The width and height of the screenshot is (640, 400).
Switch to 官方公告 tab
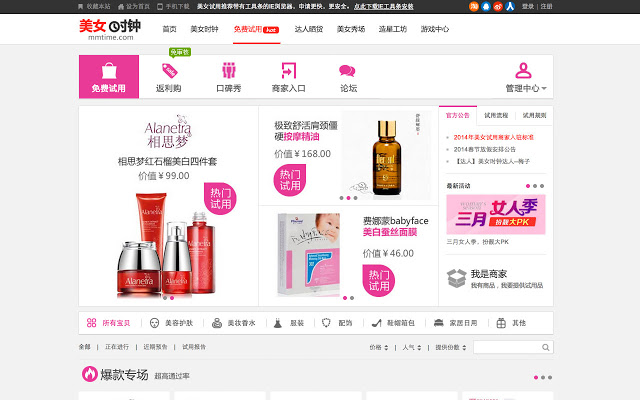coord(458,116)
